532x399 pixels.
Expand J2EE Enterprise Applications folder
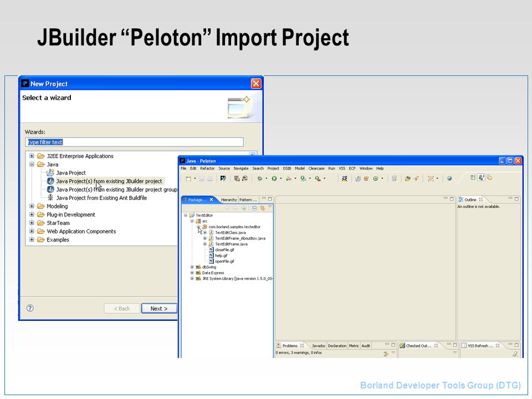[x=32, y=156]
